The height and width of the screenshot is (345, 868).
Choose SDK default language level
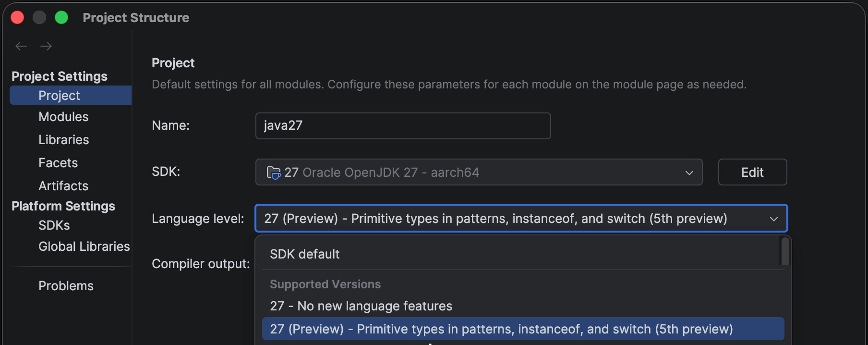pos(520,254)
